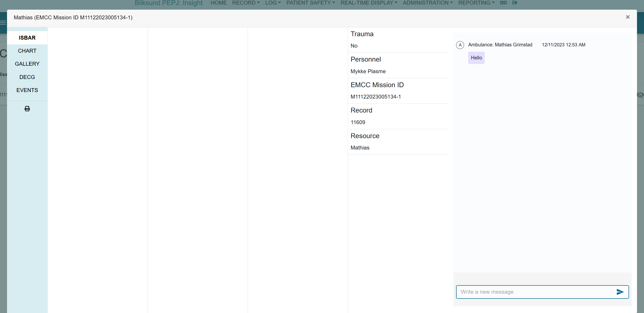Viewport: 644px width, 313px height.
Task: Click the Resource value Mathias
Action: tap(360, 148)
